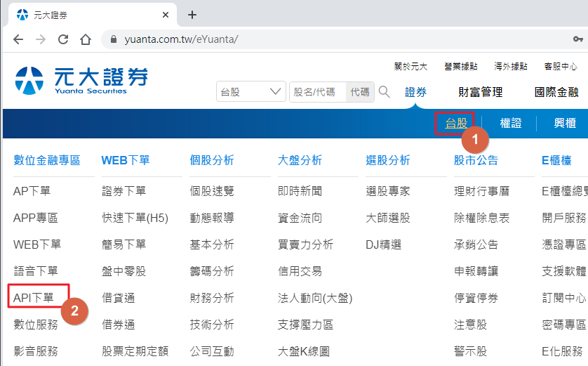Open the 海外據點 top link
The image size is (588, 366).
click(511, 67)
